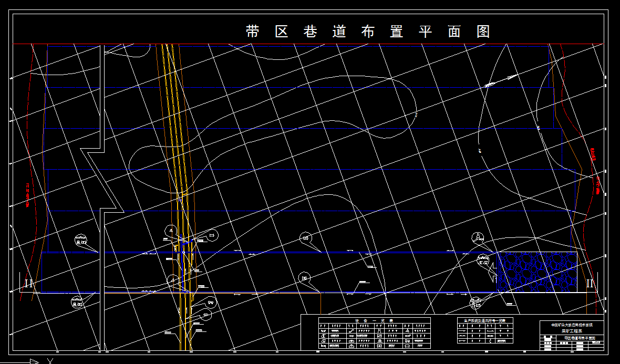The image size is (620, 364).
Task: Select the left II section marker
Action: click(29, 284)
